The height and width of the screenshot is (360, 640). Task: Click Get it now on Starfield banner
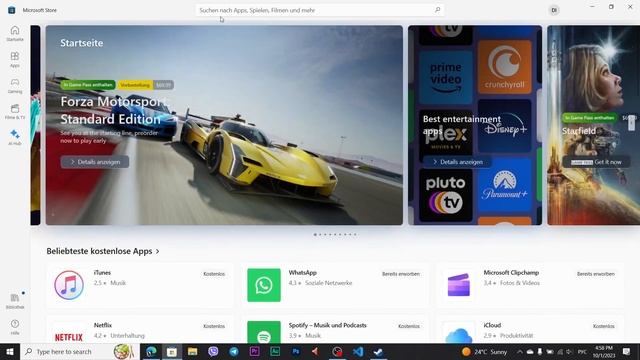(x=596, y=162)
